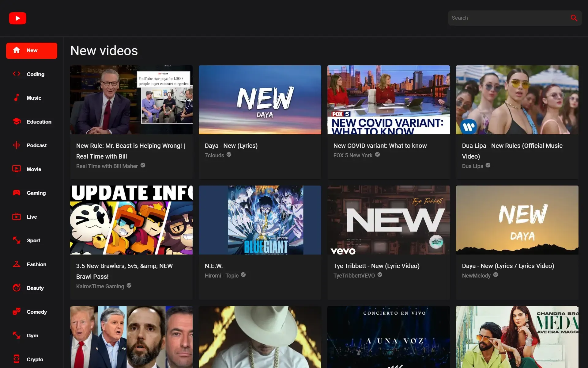Screen dimensions: 588x368
Task: Click the search magnifier icon
Action: [574, 18]
